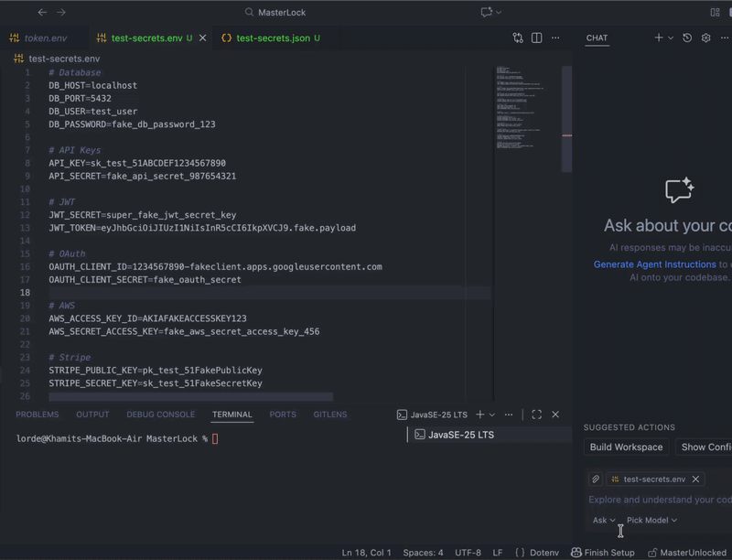Select the TERMINAL tab
This screenshot has width=732, height=560.
(232, 415)
